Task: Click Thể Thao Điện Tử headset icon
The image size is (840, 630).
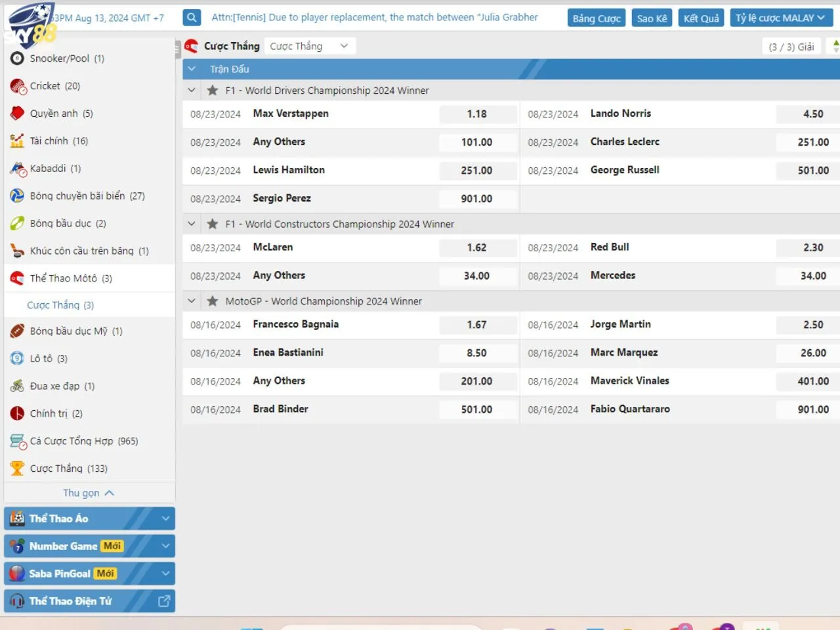Action: point(17,601)
